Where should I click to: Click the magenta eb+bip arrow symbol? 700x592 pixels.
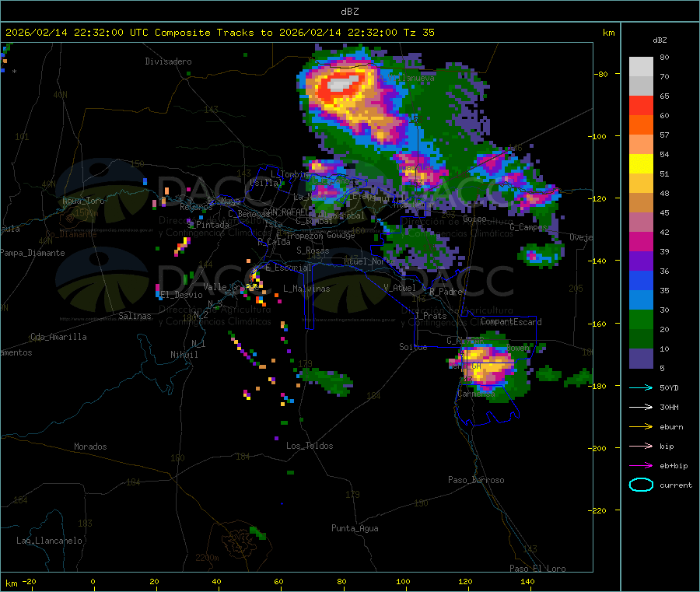pyautogui.click(x=641, y=466)
